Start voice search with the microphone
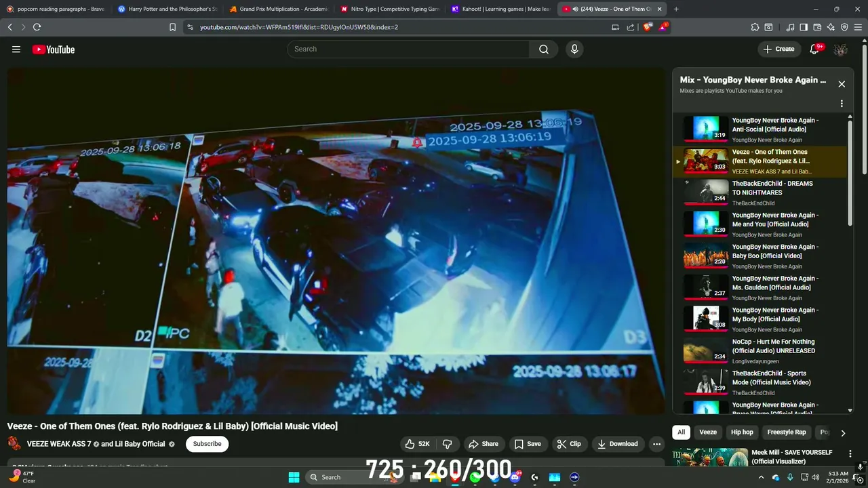The width and height of the screenshot is (868, 488). click(x=574, y=49)
